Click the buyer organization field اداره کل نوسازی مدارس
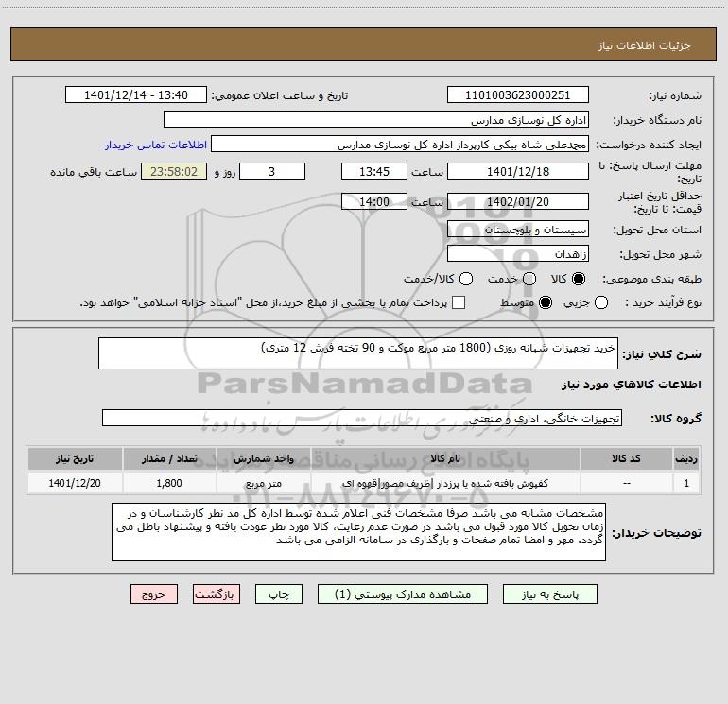This screenshot has width=728, height=704. [x=376, y=119]
